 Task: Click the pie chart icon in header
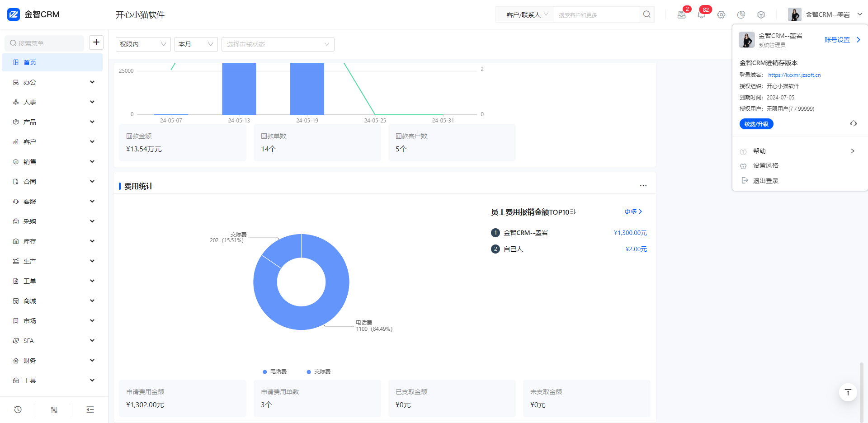[x=741, y=14]
